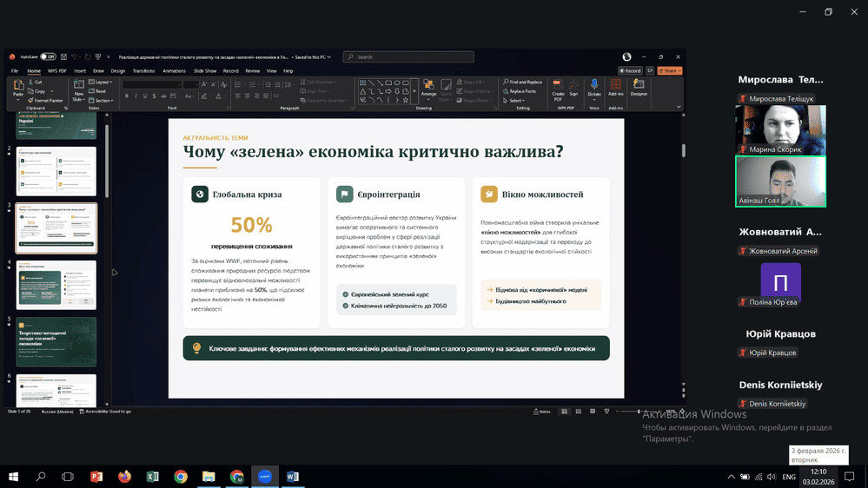This screenshot has height=488, width=868.
Task: Click the Record button
Action: click(x=631, y=70)
